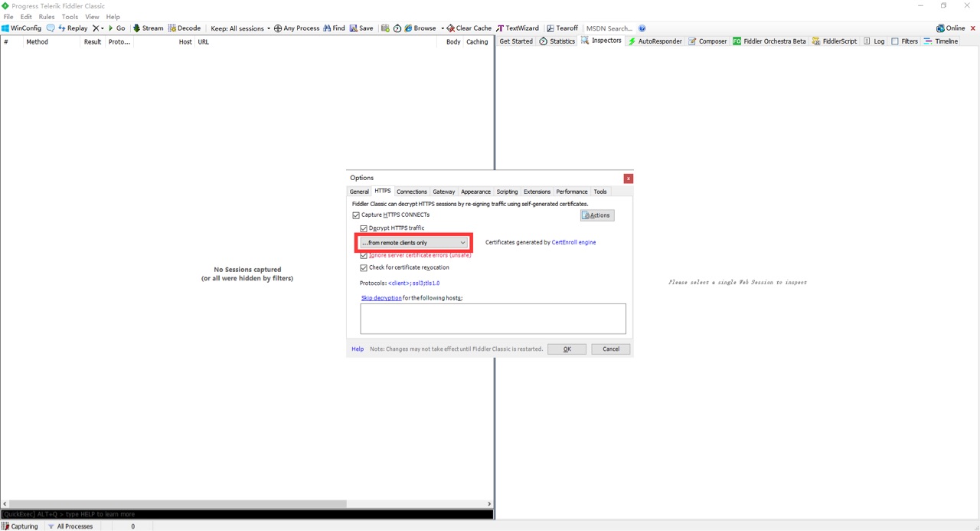980x531 pixels.
Task: Expand the Browse dropdown arrow
Action: pyautogui.click(x=443, y=28)
